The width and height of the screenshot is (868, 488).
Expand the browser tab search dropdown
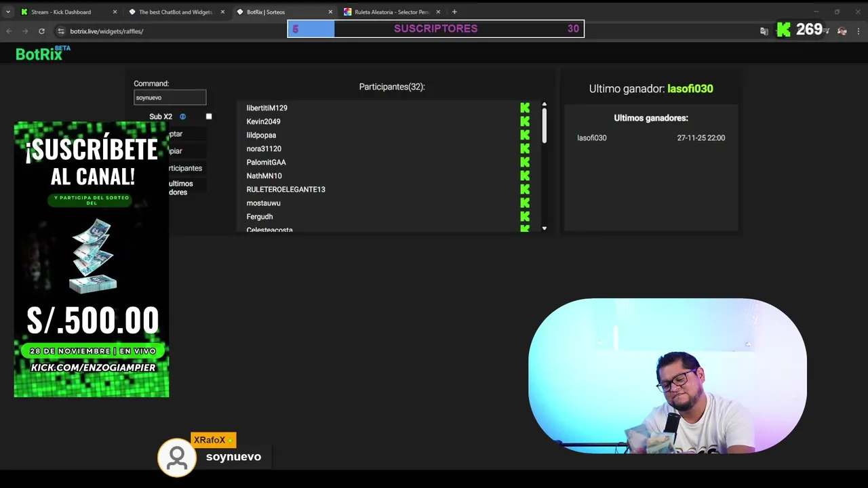[x=8, y=12]
